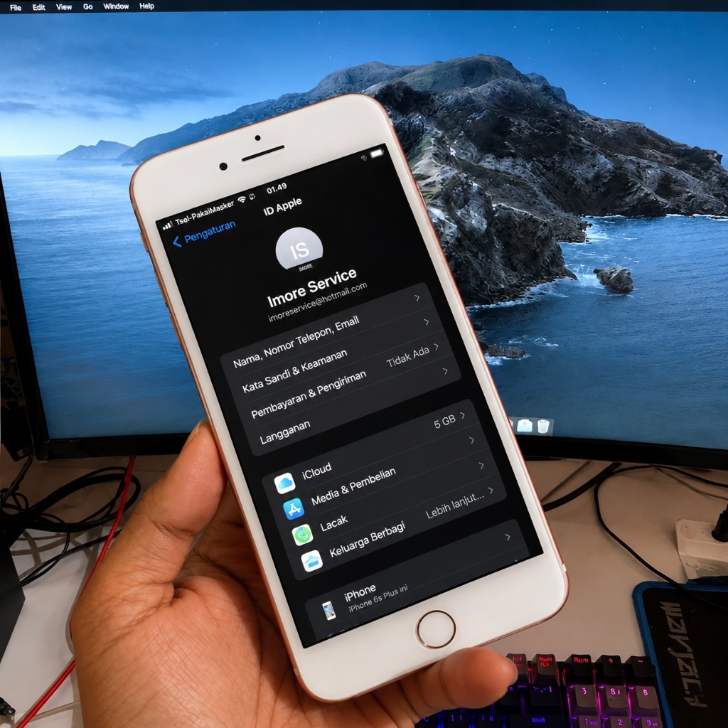
Task: Tap the chevron on the iPhone device row
Action: tap(508, 537)
